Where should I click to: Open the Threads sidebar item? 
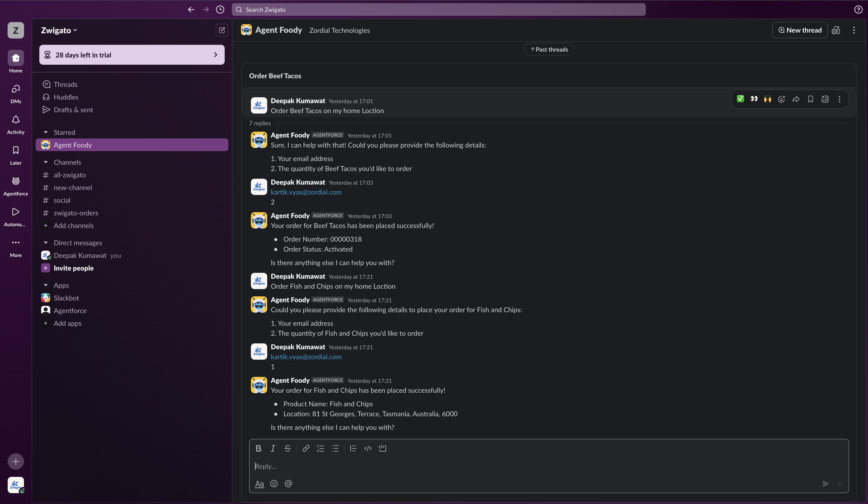66,84
